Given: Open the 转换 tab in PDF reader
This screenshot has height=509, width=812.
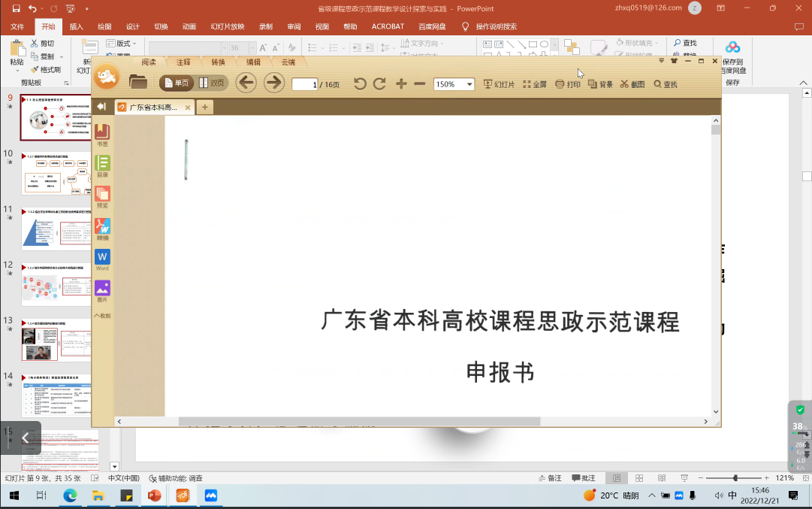Looking at the screenshot, I should click(x=218, y=62).
